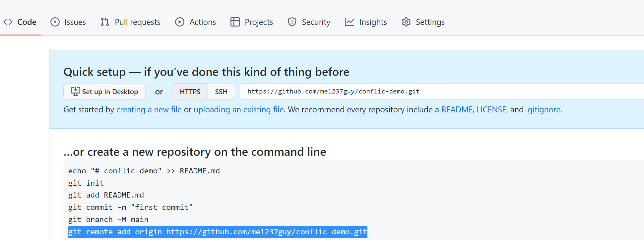Image resolution: width=644 pixels, height=240 pixels.
Task: Click the README link
Action: pos(457,109)
